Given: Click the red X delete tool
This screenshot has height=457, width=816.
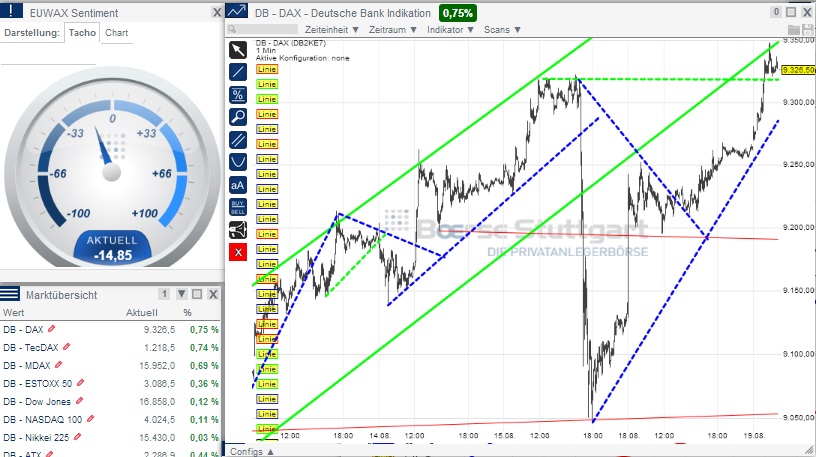Looking at the screenshot, I should click(x=238, y=252).
